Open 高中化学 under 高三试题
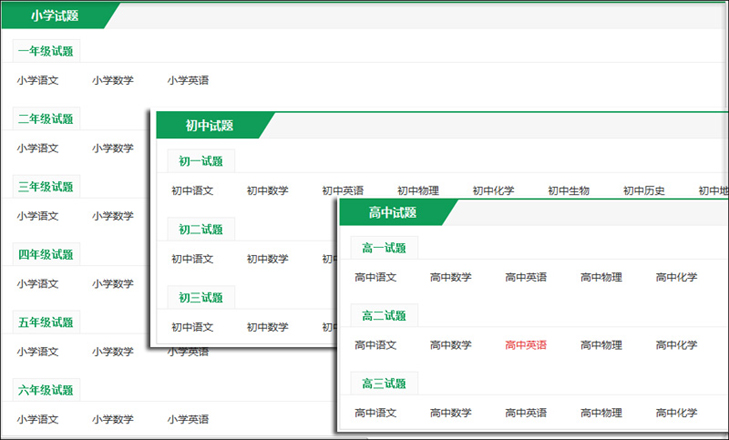This screenshot has width=729, height=440. 677,413
